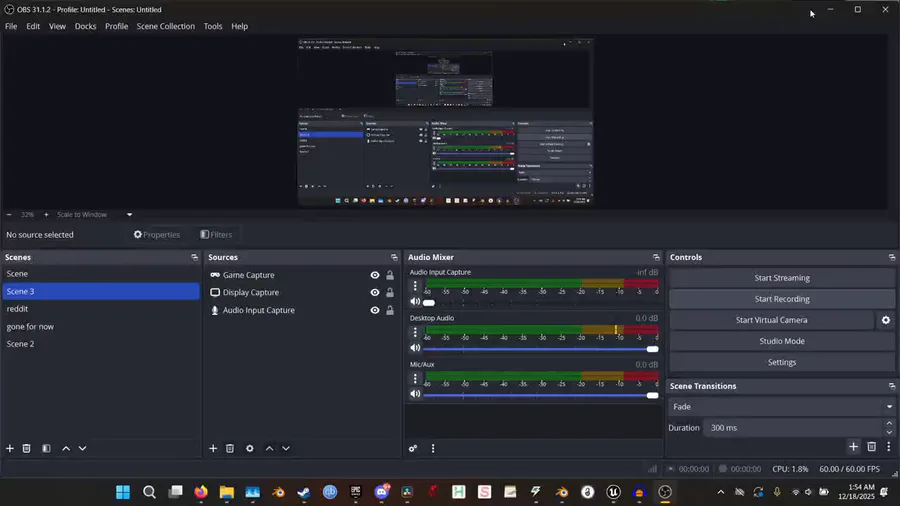Show hidden icons chevron in system tray
900x506 pixels.
721,492
